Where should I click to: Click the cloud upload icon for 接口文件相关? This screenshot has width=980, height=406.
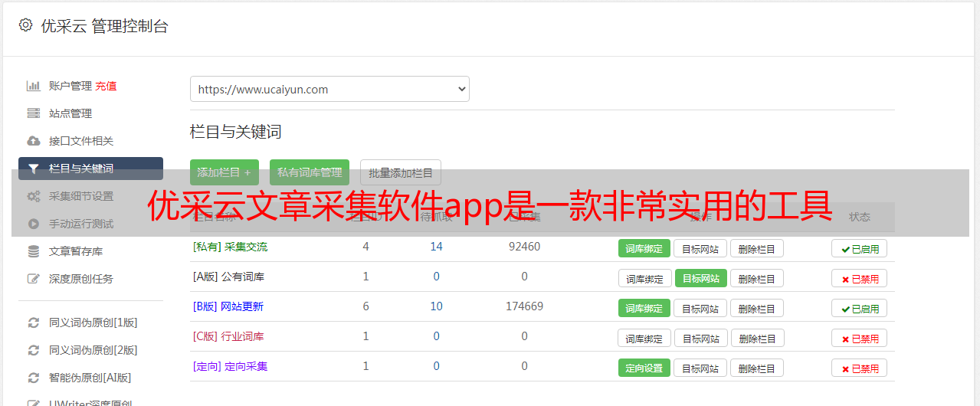coord(33,141)
